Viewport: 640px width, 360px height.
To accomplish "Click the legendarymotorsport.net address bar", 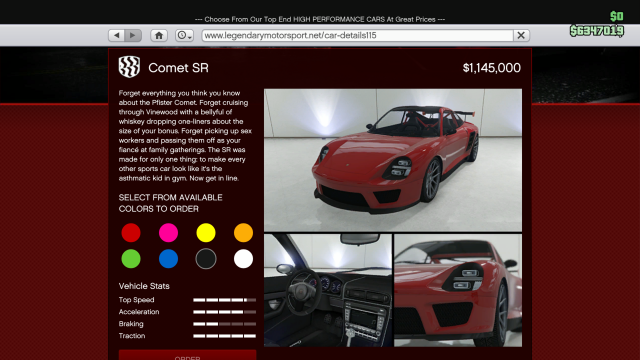I will pos(358,36).
